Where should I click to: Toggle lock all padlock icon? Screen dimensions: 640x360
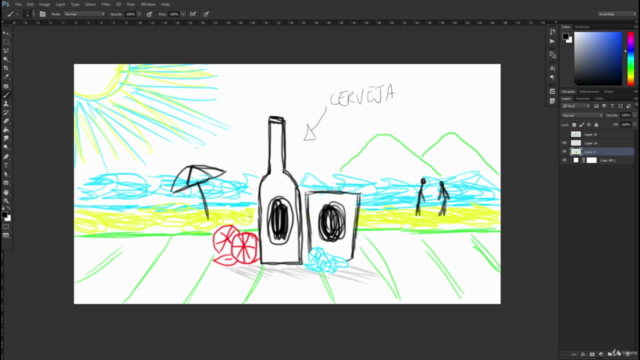click(596, 125)
